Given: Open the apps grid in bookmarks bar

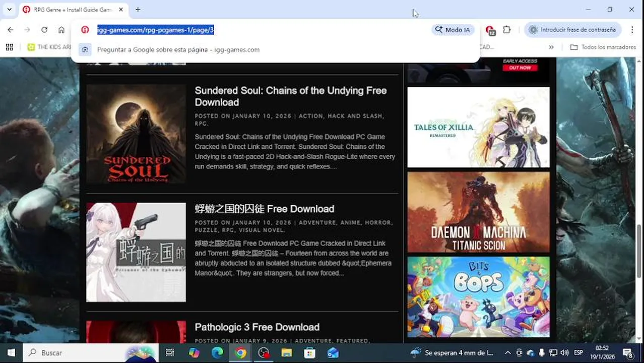Looking at the screenshot, I should click(9, 47).
